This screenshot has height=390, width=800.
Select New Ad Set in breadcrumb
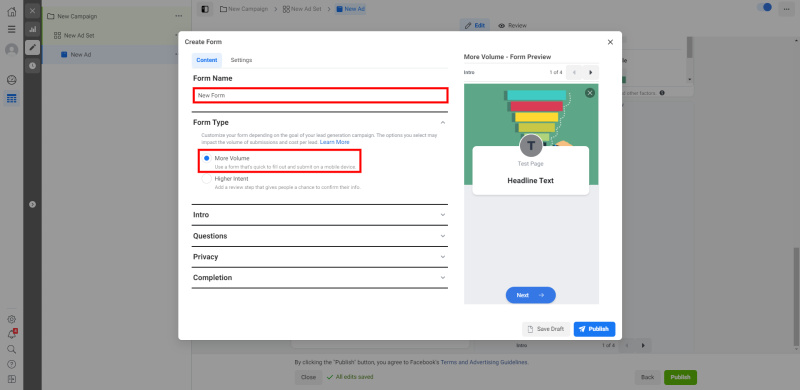click(302, 9)
